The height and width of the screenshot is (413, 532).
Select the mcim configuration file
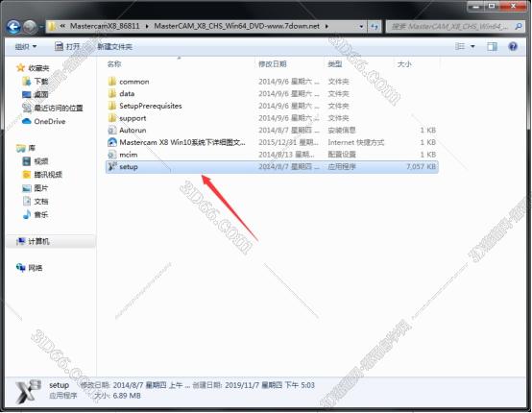[272, 155]
